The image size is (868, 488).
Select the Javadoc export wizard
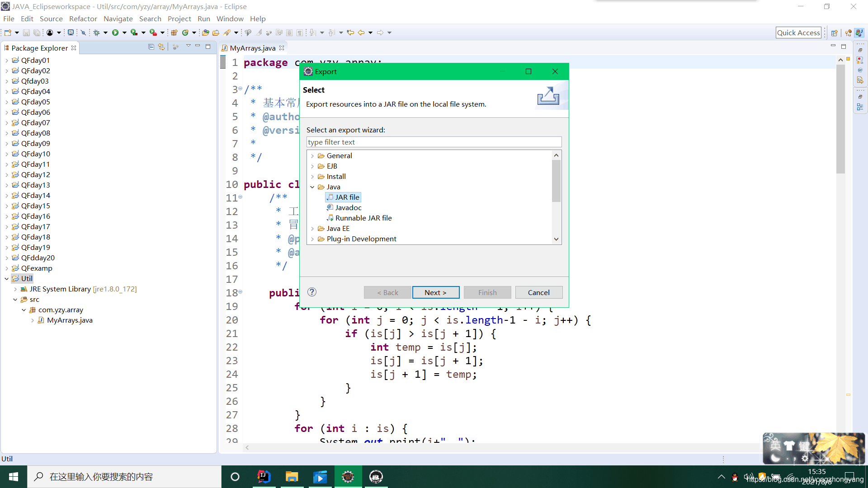348,207
